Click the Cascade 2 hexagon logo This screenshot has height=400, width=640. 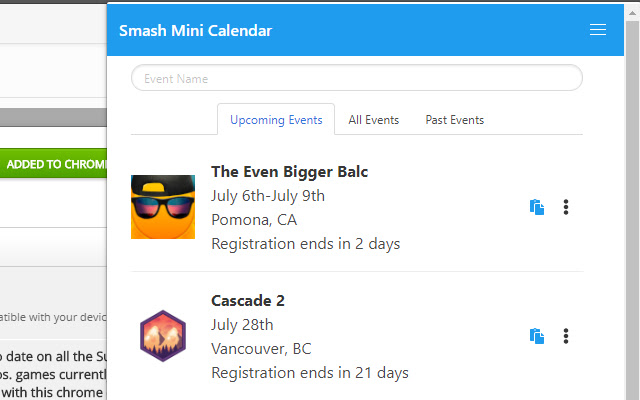click(x=163, y=336)
